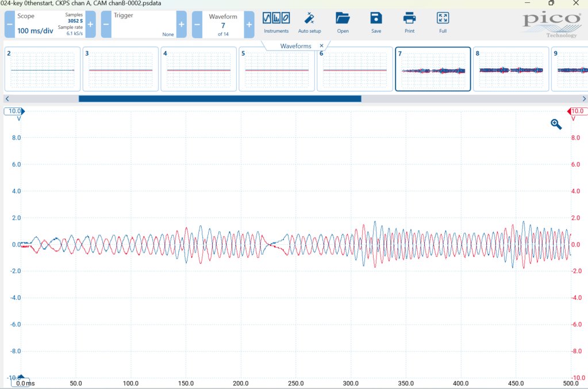
Task: Go to next waveform with plus
Action: [249, 24]
